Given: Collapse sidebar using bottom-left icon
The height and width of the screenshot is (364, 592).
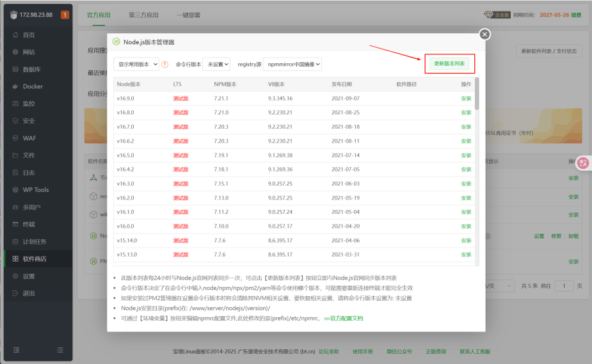Looking at the screenshot, I should click(x=16, y=350).
